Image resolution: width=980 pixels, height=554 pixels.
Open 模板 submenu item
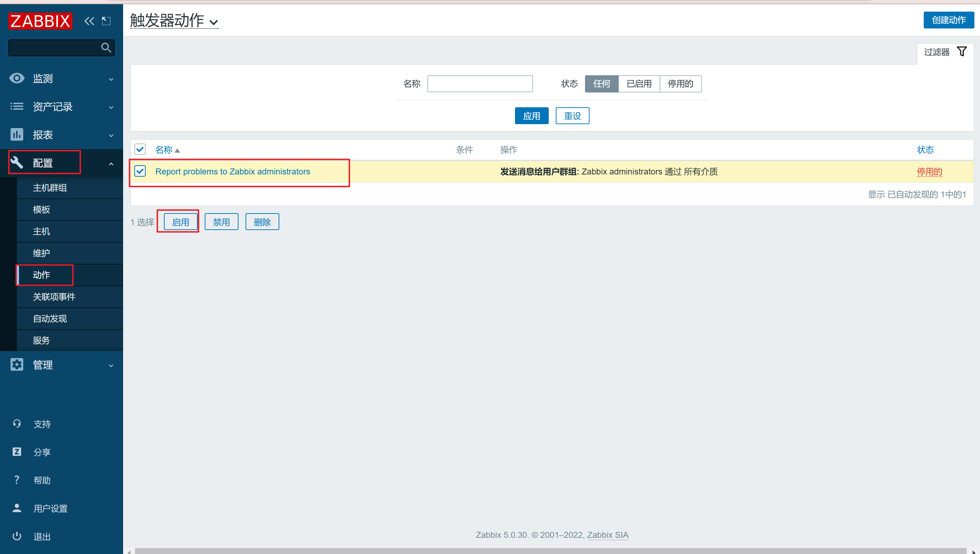point(70,209)
